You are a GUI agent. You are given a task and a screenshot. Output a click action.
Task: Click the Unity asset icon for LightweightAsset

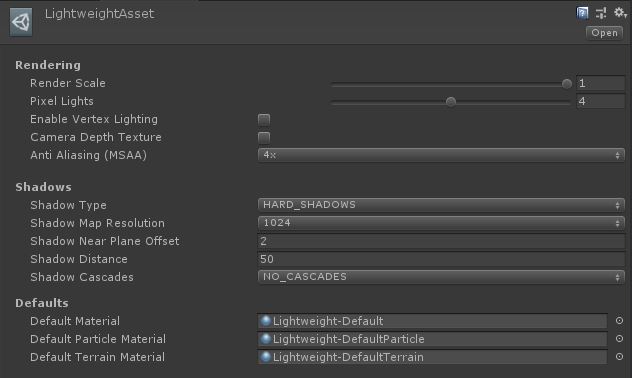point(21,22)
